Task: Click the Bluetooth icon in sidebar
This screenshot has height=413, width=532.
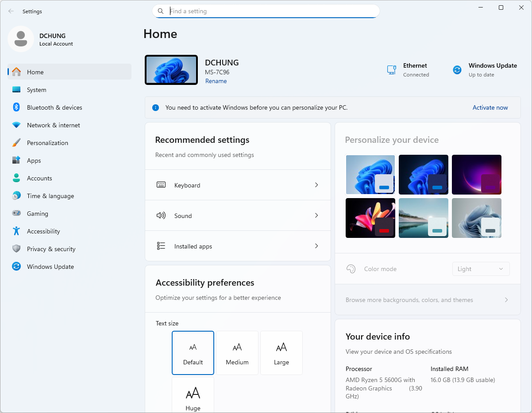Action: (x=16, y=107)
